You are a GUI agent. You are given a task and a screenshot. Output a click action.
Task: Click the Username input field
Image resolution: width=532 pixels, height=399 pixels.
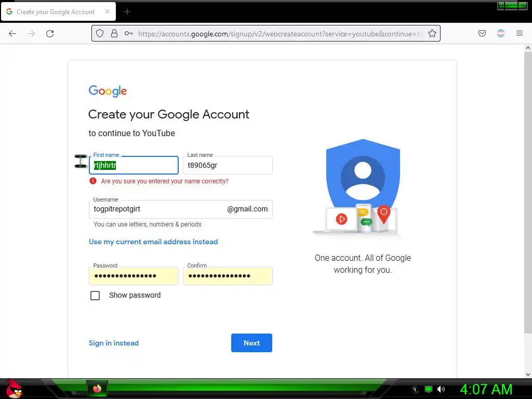click(x=180, y=209)
